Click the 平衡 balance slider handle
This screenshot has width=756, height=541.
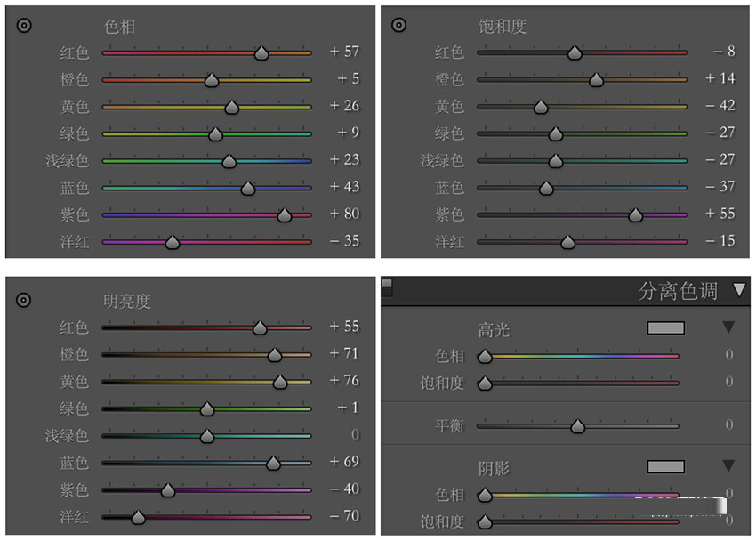(578, 427)
